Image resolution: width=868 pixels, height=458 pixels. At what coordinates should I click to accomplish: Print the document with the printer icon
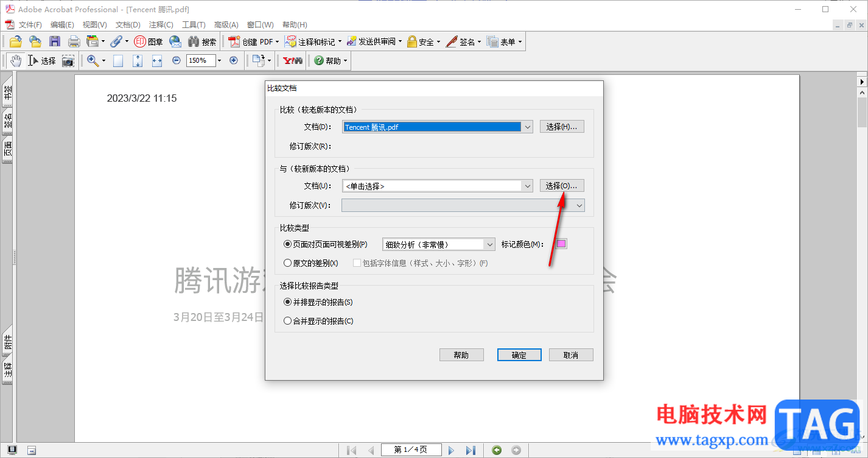[x=74, y=41]
